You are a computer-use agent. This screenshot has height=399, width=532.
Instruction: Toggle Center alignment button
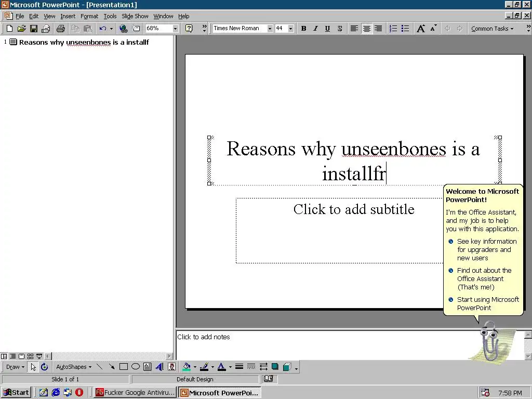[x=366, y=29]
